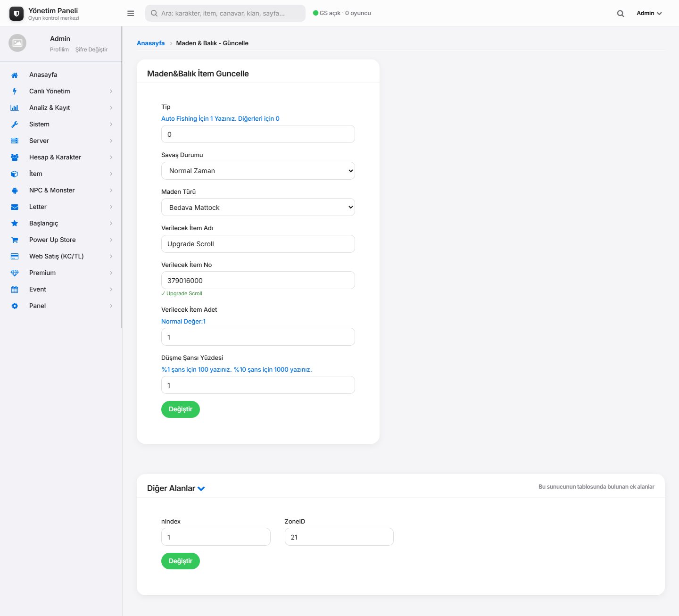
Task: Open the Web Satış (KC/TL) menu
Action: (x=61, y=257)
